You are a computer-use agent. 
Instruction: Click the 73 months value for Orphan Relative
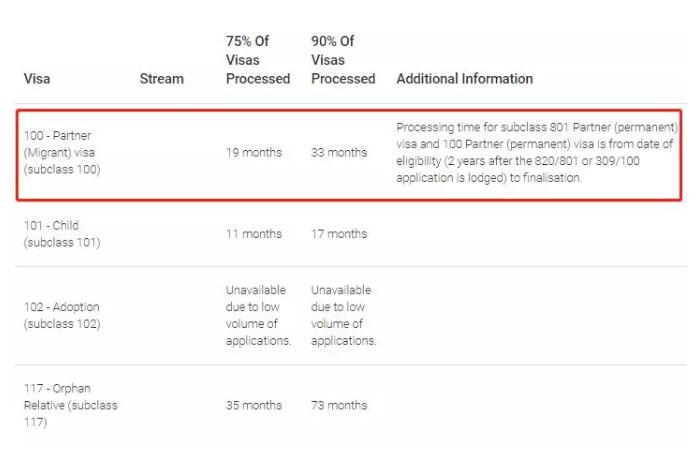[339, 405]
